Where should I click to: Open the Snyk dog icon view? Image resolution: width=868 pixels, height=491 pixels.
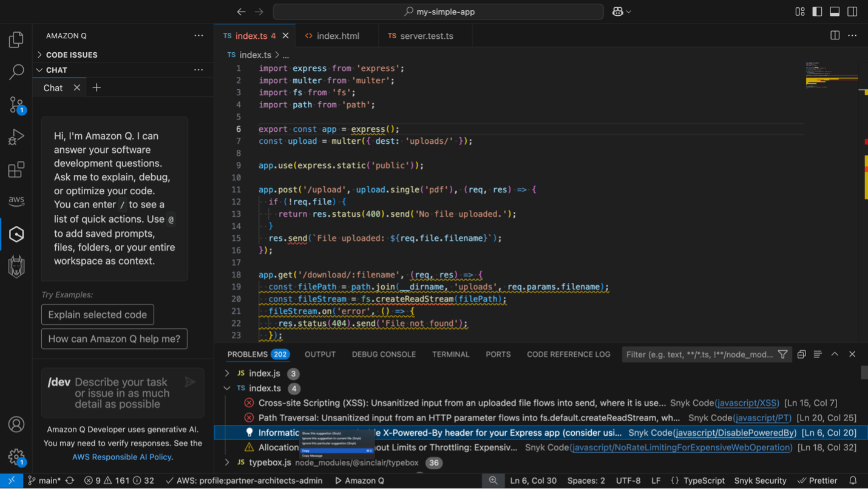[x=16, y=266]
